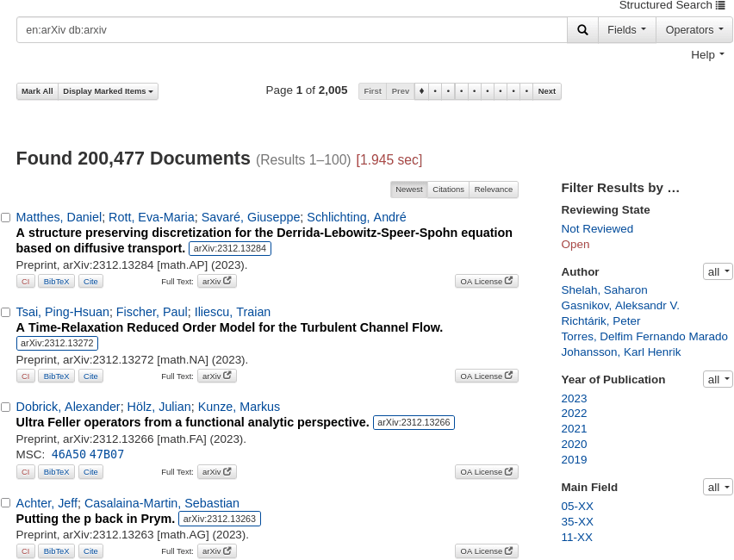The height and width of the screenshot is (560, 734).
Task: Filter by author Shelah, Saharon
Action: coord(604,290)
